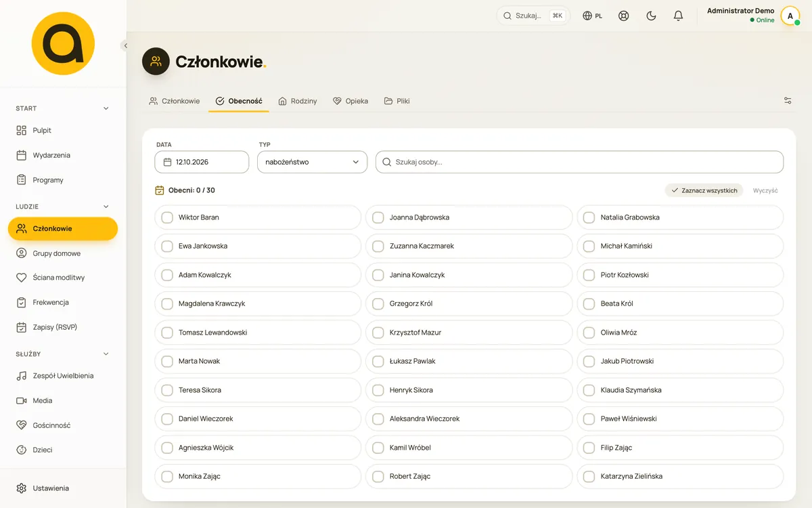Open the Administrator Demo avatar menu

click(x=790, y=16)
